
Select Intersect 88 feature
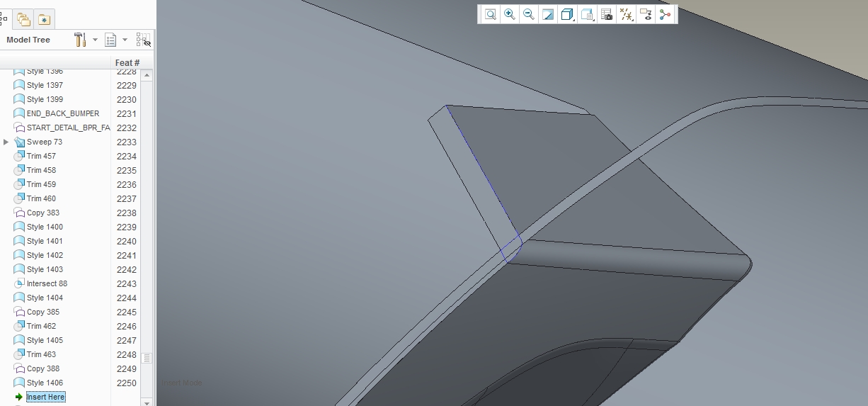click(47, 283)
